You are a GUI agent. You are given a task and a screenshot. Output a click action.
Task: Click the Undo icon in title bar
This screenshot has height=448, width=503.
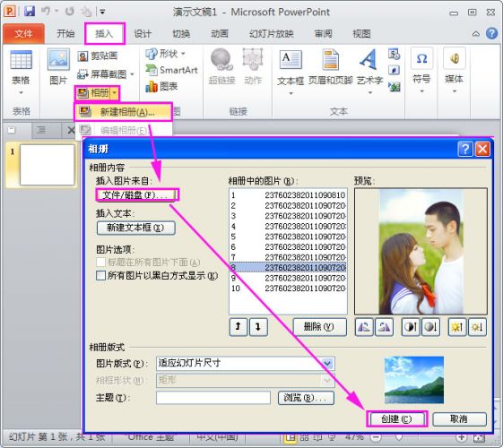[46, 12]
